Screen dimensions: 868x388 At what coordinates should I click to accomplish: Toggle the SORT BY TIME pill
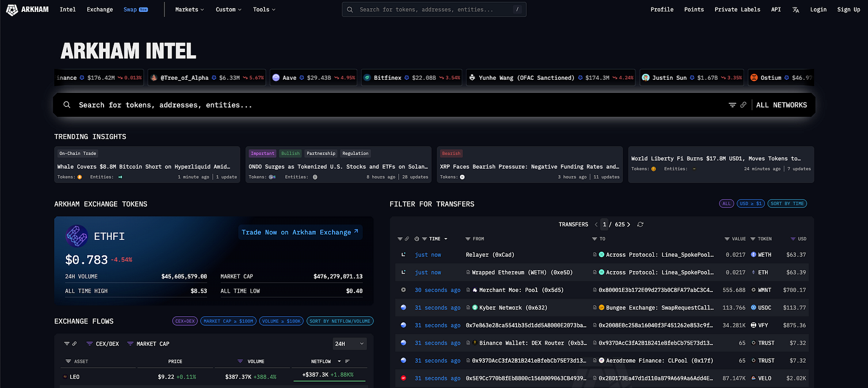point(787,203)
